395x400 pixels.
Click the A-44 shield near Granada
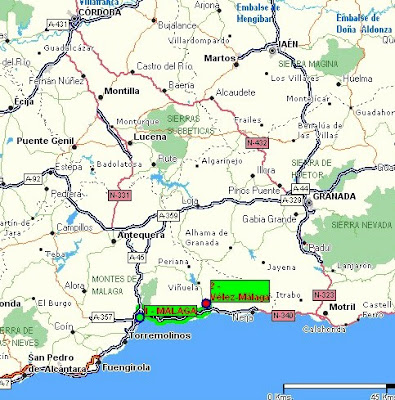[300, 189]
